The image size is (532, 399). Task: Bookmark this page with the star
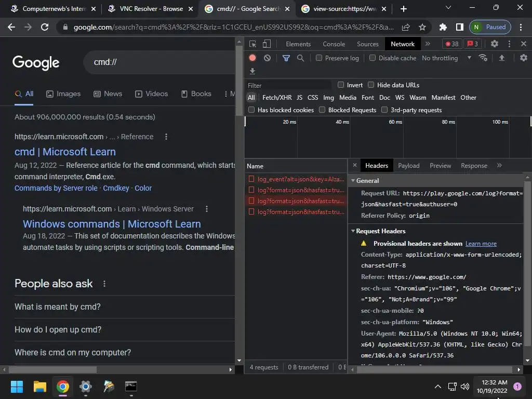422,27
